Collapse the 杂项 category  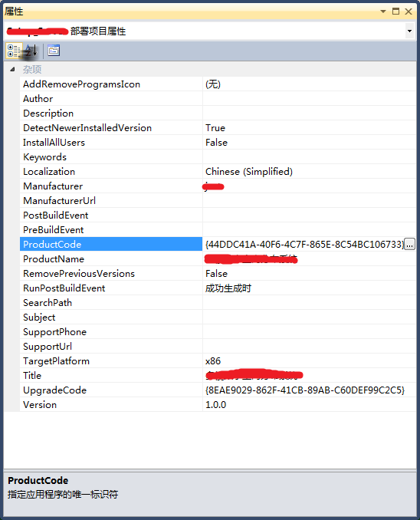tap(12, 69)
